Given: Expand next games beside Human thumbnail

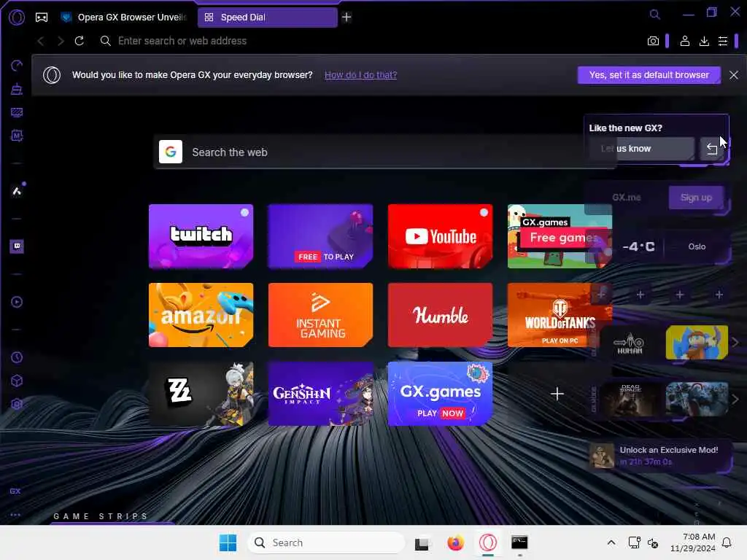Looking at the screenshot, I should coord(735,343).
